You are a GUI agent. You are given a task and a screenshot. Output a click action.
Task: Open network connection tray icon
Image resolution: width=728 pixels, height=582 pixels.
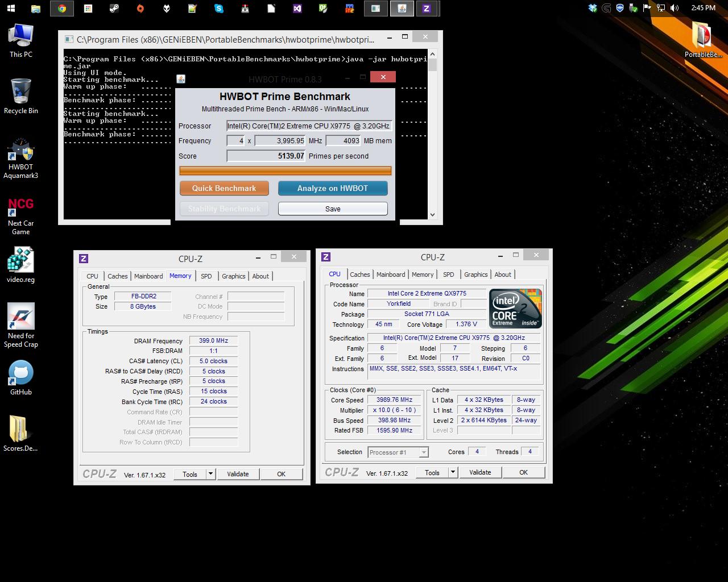(x=661, y=8)
